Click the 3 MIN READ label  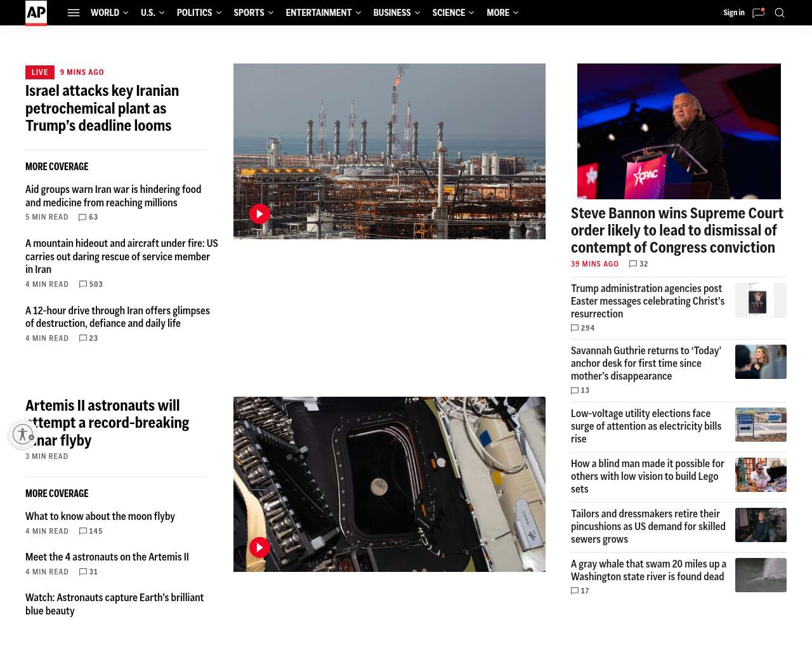[47, 456]
